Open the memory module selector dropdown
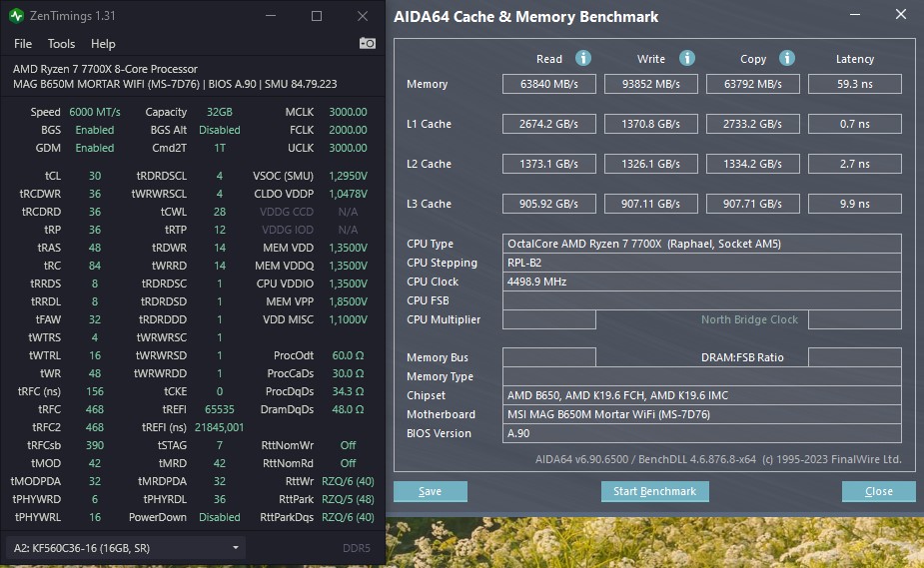924x568 pixels. [125, 547]
